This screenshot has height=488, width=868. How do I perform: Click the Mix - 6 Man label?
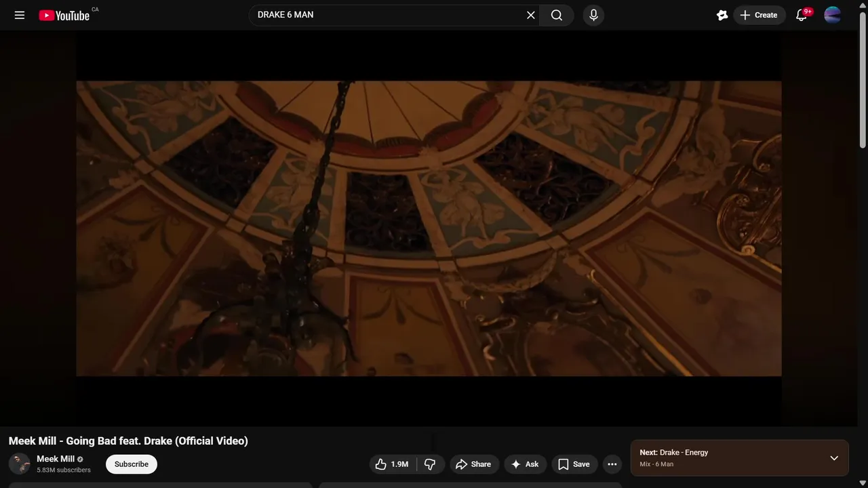656,464
